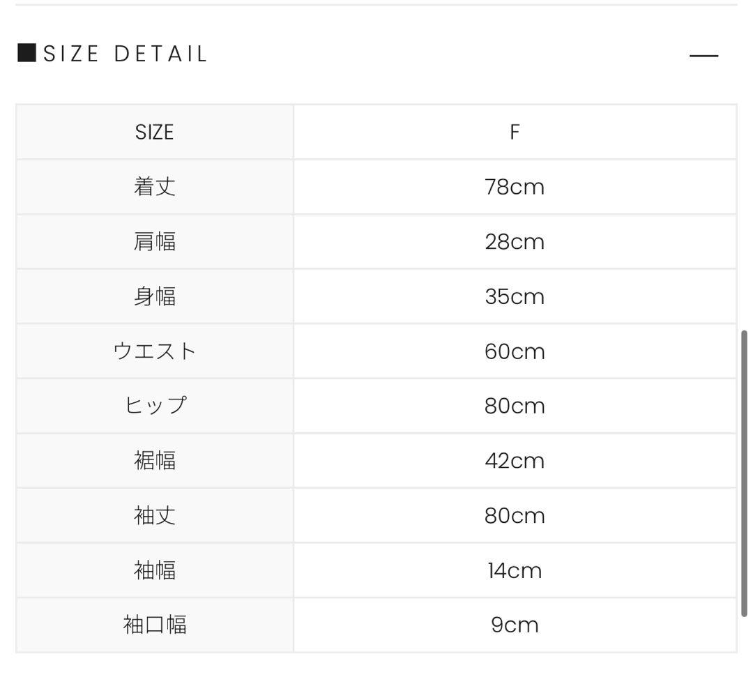Select the 35cm measurement value
Viewport: 753px width, 700px height.
[x=515, y=296]
